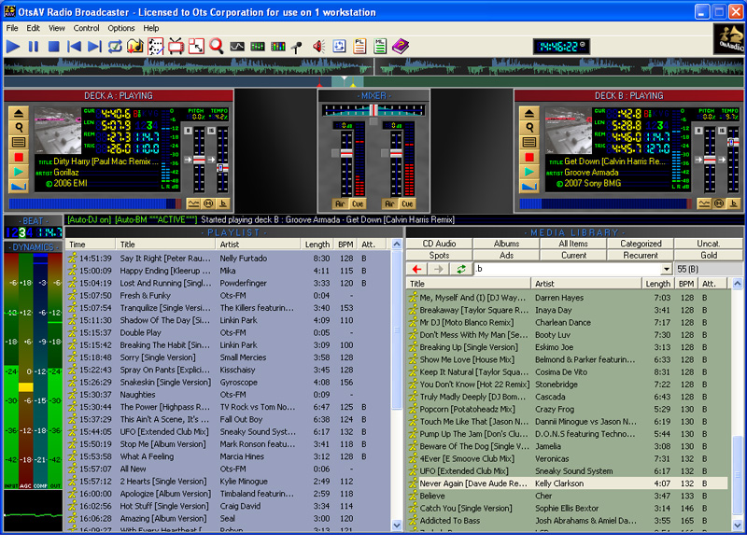Eject the track on Deck A
747x560 pixels.
tap(19, 112)
